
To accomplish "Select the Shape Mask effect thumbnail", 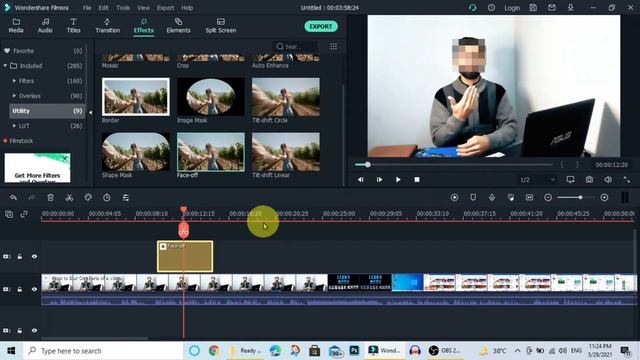I will 136,151.
